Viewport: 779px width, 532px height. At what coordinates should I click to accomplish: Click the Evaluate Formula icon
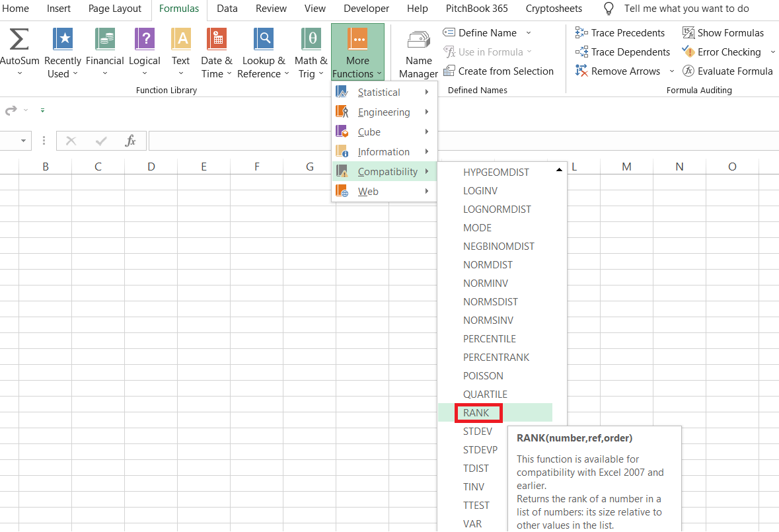[x=727, y=71]
